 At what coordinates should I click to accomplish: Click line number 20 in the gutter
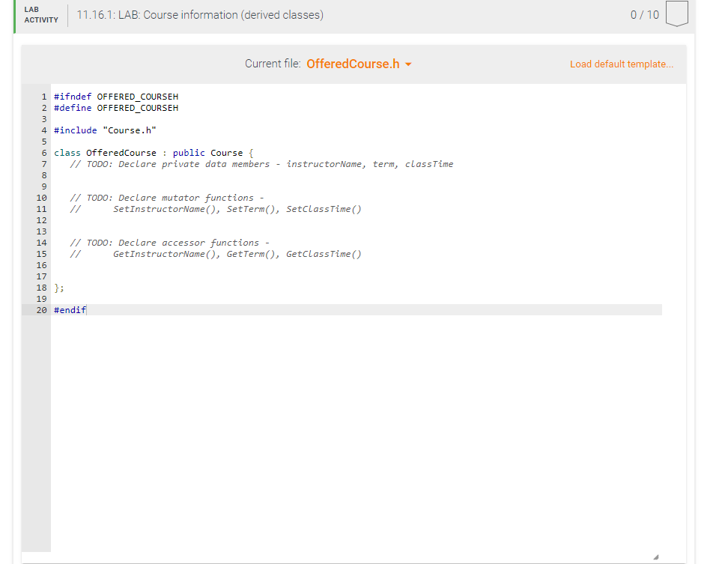click(x=41, y=309)
